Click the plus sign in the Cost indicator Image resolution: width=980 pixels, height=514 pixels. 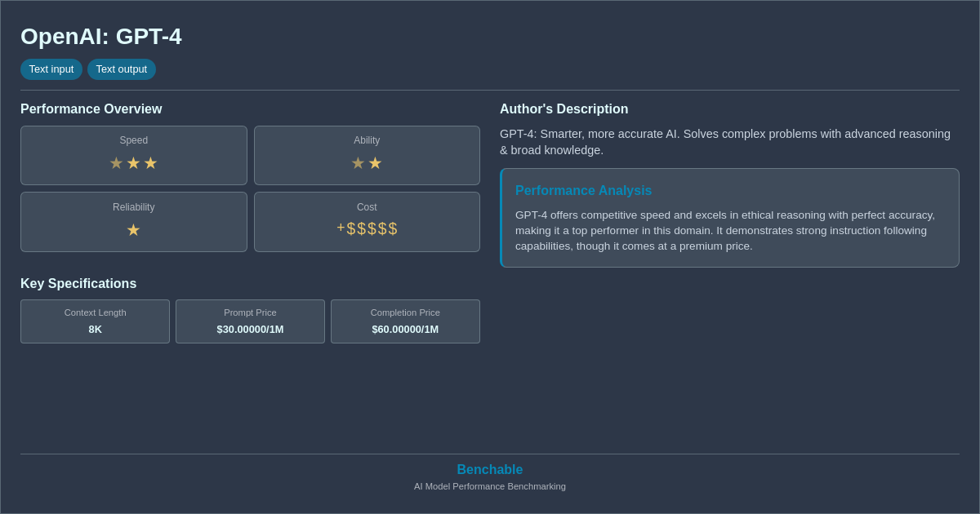(340, 228)
